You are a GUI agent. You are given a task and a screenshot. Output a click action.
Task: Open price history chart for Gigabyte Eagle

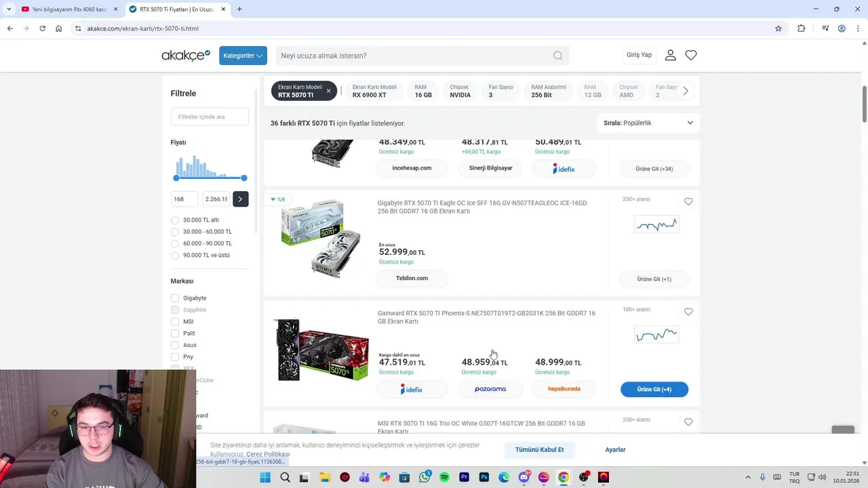[x=656, y=224]
